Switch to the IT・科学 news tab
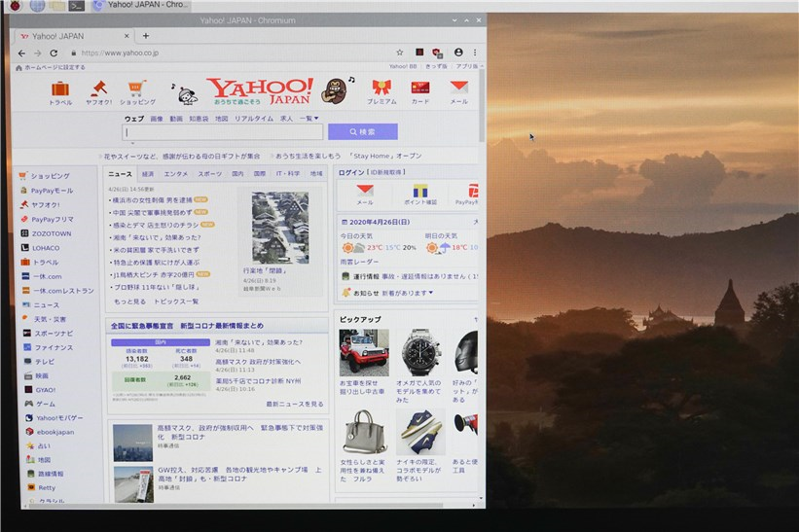This screenshot has width=799, height=532. (x=288, y=173)
